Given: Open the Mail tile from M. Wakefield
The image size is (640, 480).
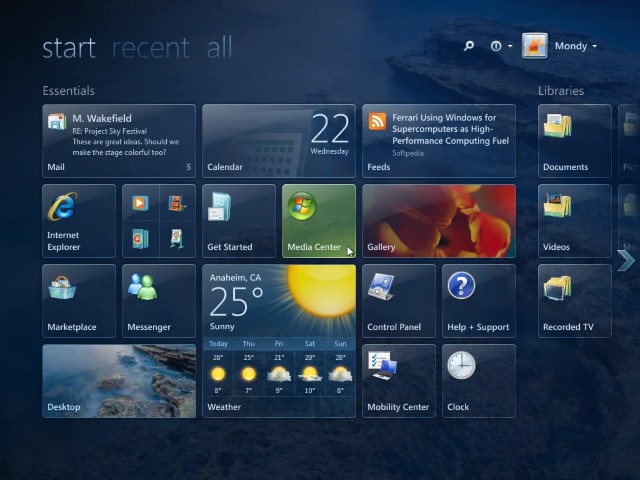Looking at the screenshot, I should click(119, 141).
